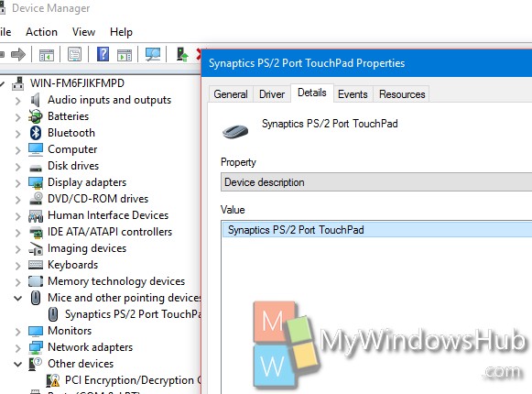The image size is (532, 394).
Task: Expand the Audio inputs and outputs node
Action: [x=18, y=101]
